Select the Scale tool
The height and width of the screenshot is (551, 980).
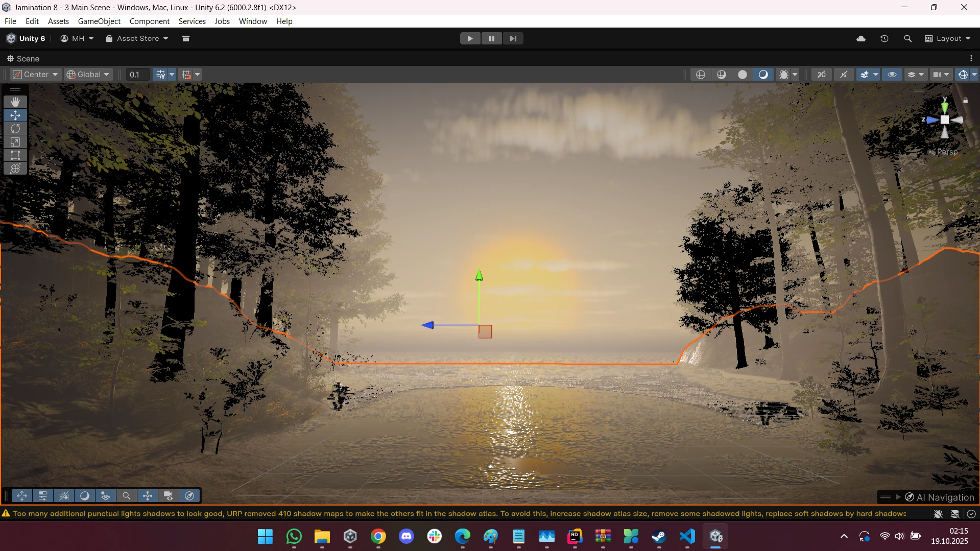(15, 142)
